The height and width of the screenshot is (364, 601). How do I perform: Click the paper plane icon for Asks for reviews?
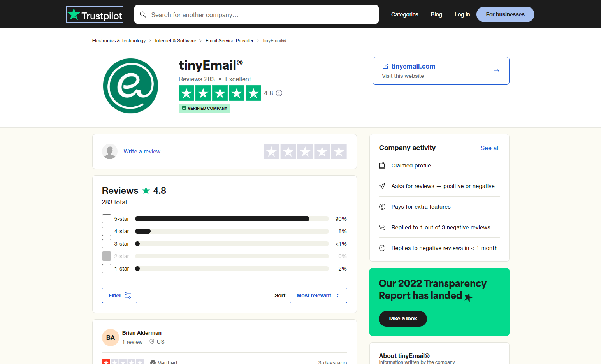point(382,186)
